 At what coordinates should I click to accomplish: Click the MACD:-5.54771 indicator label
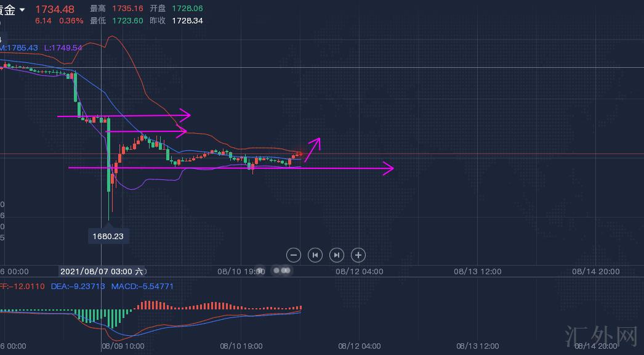point(142,287)
